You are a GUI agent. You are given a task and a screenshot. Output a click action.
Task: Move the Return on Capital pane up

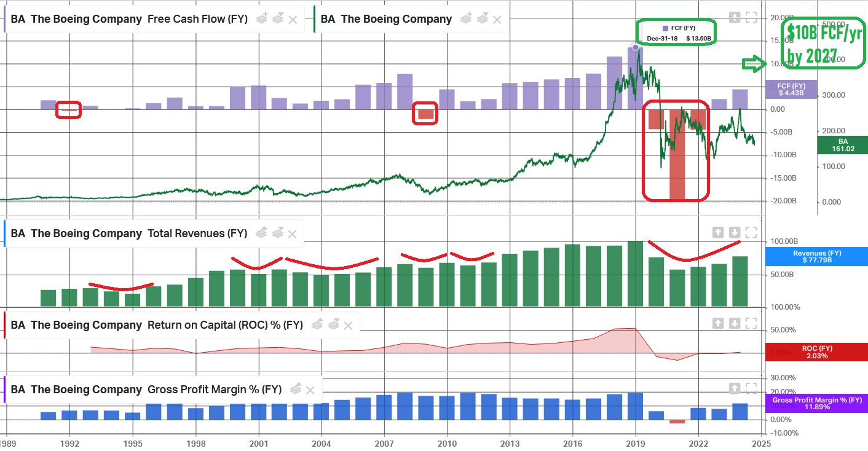[718, 323]
